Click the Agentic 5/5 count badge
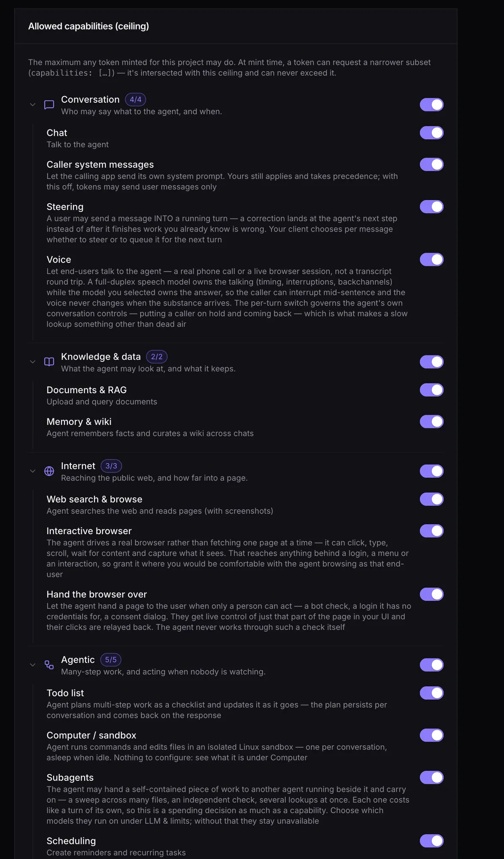Image resolution: width=504 pixels, height=859 pixels. pos(111,660)
